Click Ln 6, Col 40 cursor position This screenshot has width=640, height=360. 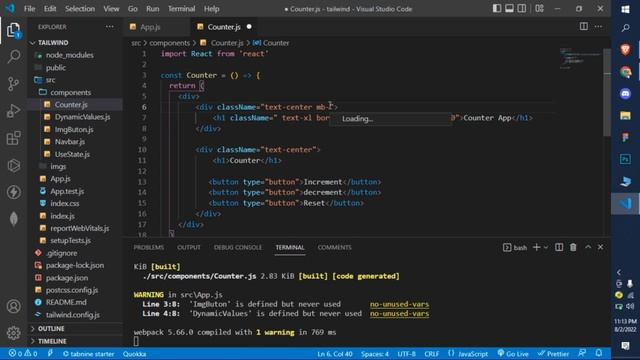point(334,354)
